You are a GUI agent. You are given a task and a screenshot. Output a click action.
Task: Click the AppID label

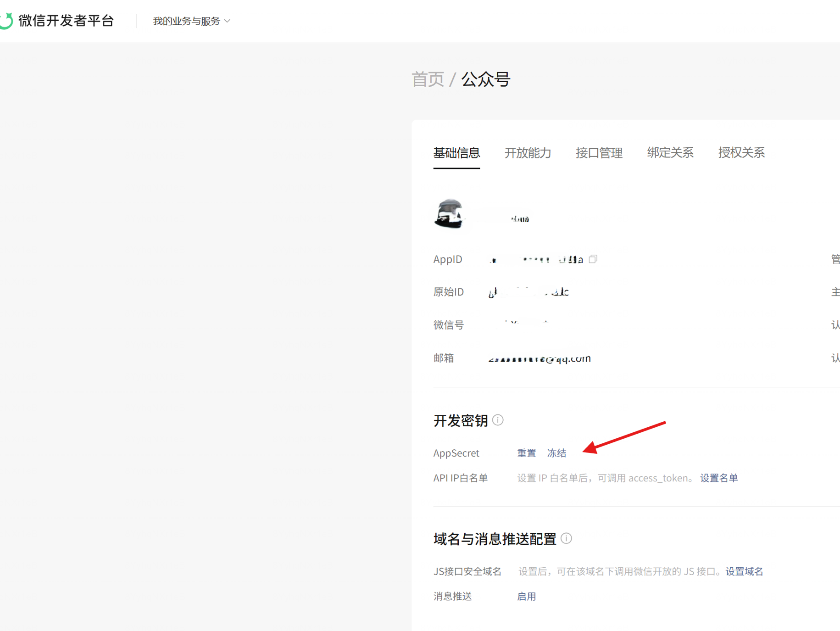tap(448, 259)
